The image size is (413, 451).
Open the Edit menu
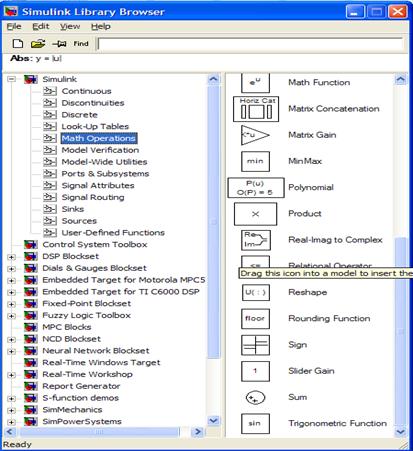tap(41, 26)
